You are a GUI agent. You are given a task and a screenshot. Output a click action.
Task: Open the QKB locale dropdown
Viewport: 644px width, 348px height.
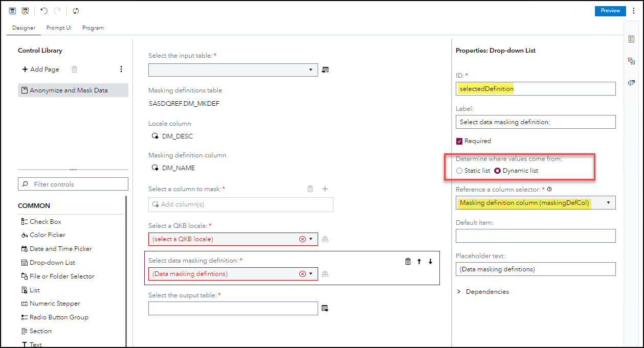[310, 239]
